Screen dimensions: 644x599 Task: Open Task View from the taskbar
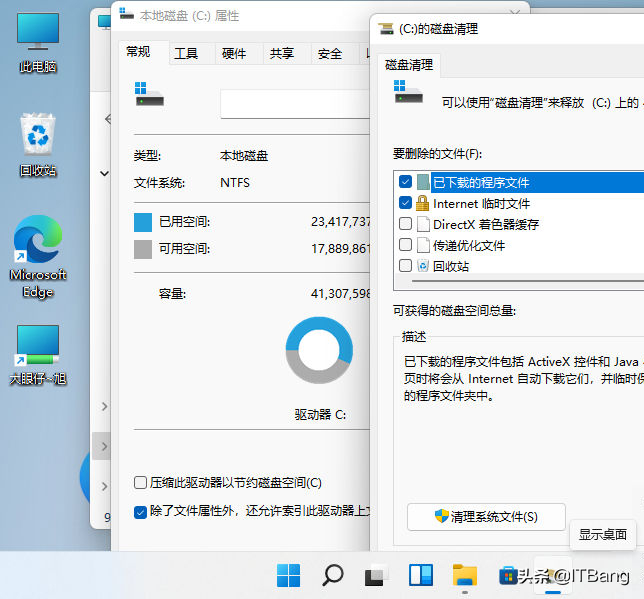click(376, 575)
